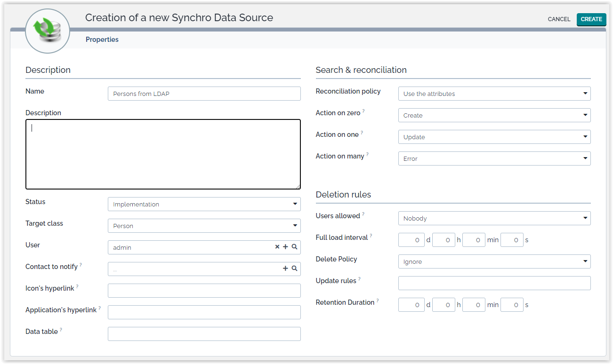613x364 pixels.
Task: Click the Full load interval days box
Action: (411, 240)
